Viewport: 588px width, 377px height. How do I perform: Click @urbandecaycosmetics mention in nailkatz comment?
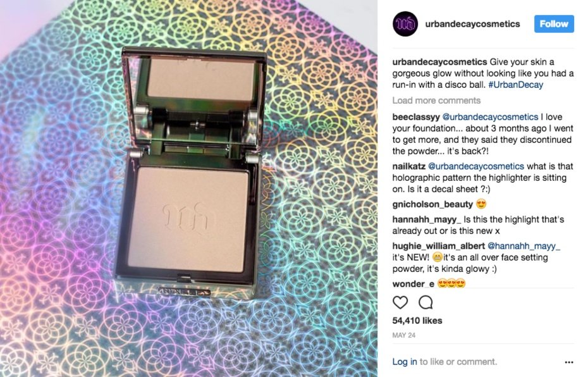click(476, 166)
